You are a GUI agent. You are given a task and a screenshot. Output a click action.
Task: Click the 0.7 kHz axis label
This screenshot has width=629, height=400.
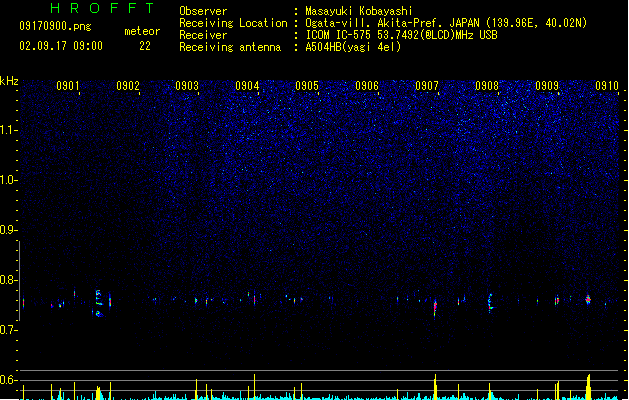click(8, 330)
